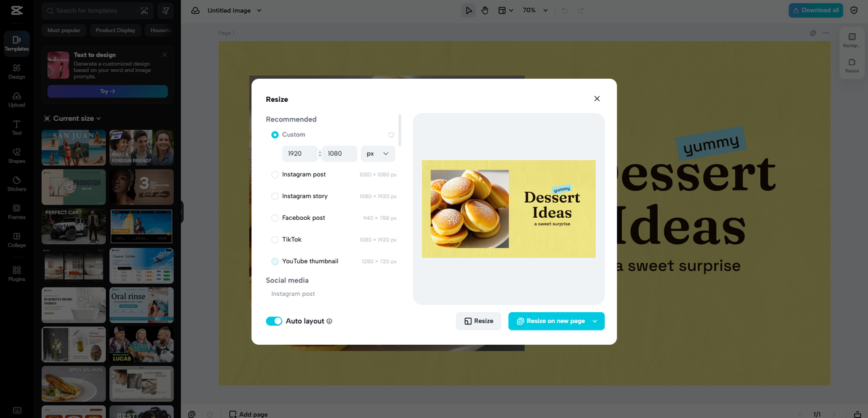This screenshot has width=868, height=418.
Task: Open the Plugins panel
Action: 16,273
